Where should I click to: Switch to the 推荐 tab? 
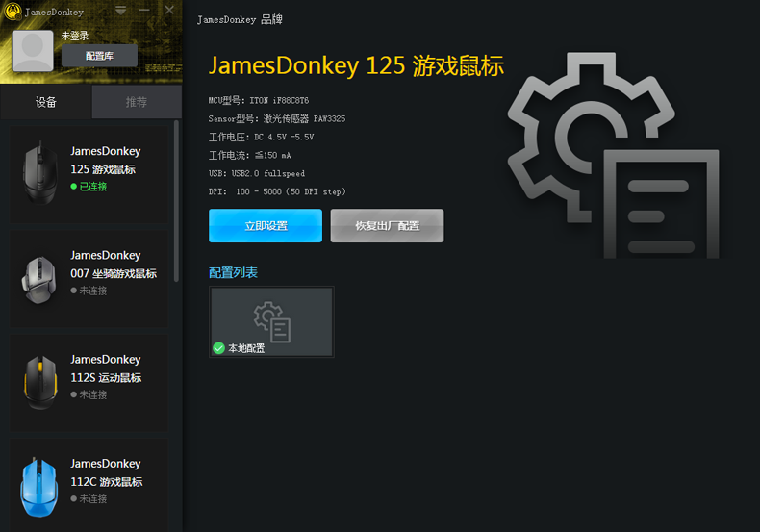[x=137, y=102]
